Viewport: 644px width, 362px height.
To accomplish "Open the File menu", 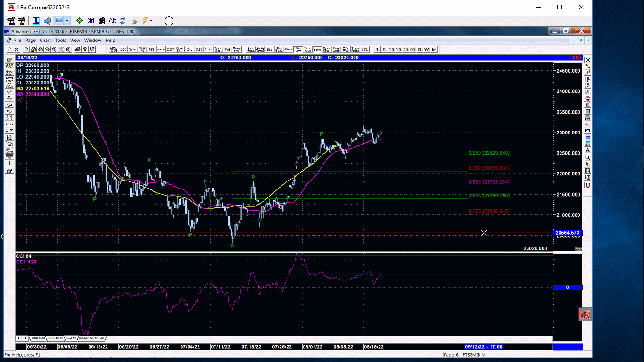I will point(17,41).
